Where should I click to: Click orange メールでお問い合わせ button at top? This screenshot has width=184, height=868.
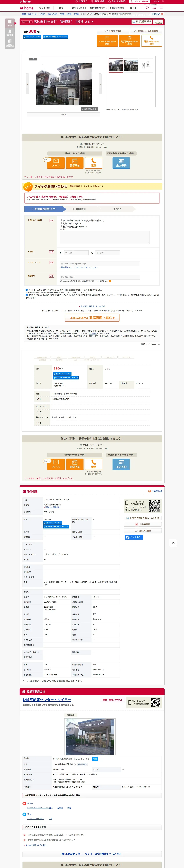click(x=107, y=41)
